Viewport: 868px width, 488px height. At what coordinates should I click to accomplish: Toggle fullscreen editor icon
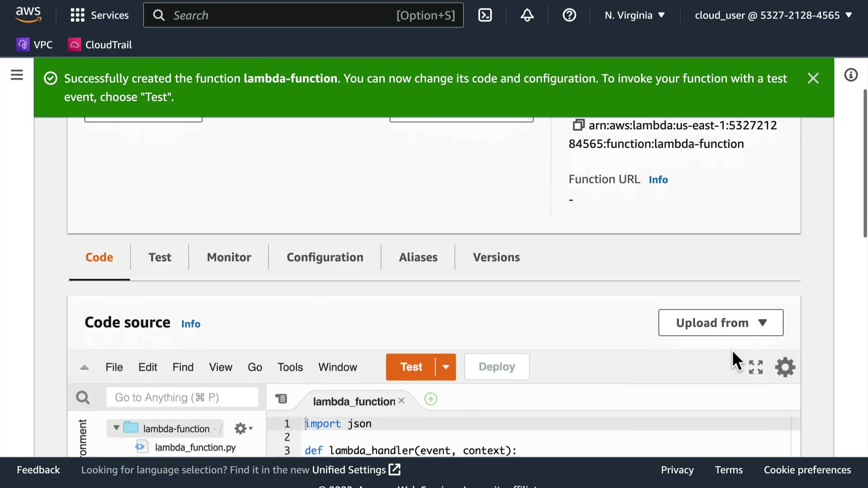[x=756, y=367]
